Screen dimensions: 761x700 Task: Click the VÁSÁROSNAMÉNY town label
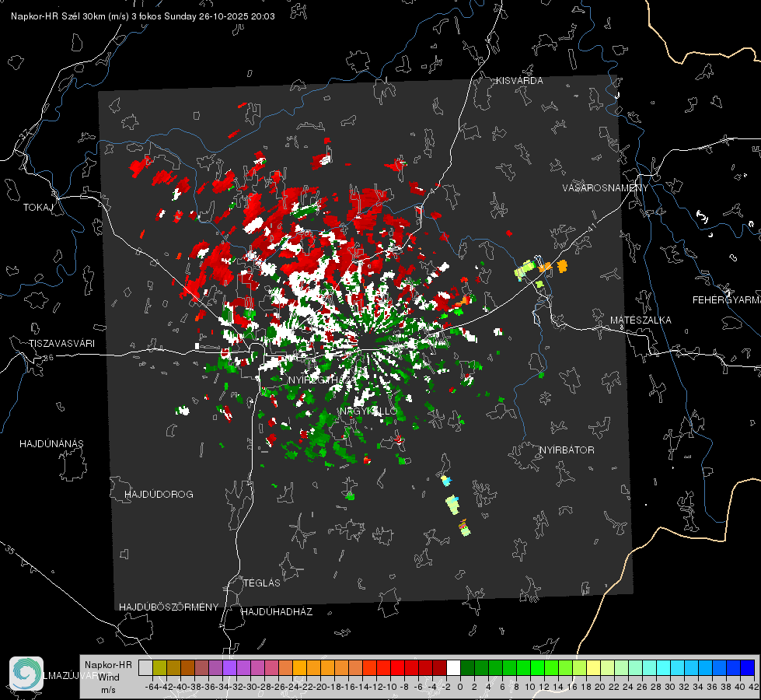click(x=606, y=188)
